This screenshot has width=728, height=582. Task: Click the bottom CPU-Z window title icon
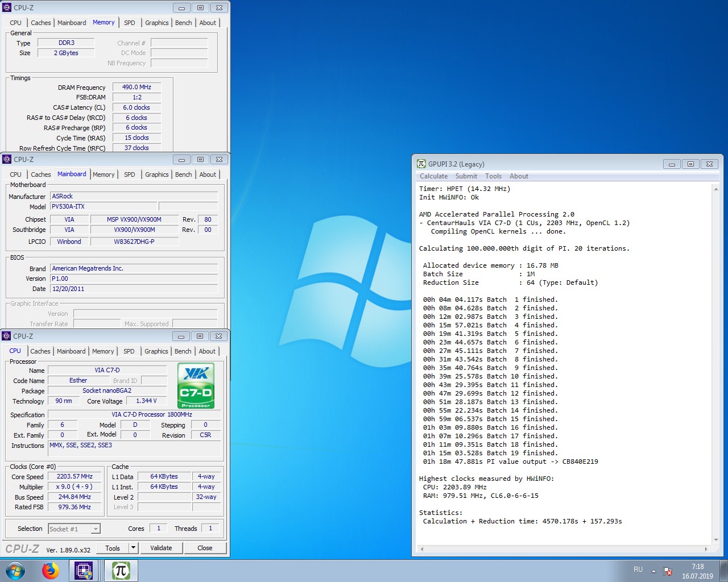pos(7,336)
